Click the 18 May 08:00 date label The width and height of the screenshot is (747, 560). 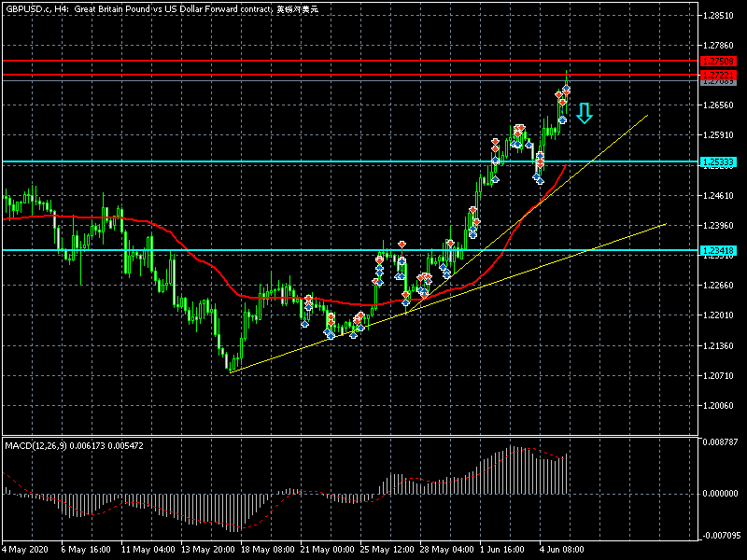tap(268, 549)
